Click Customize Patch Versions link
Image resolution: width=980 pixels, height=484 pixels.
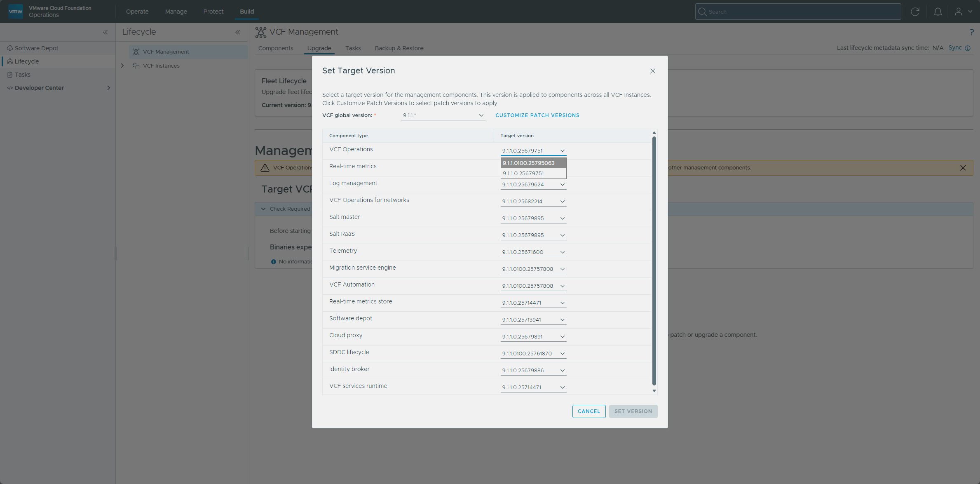pos(537,115)
